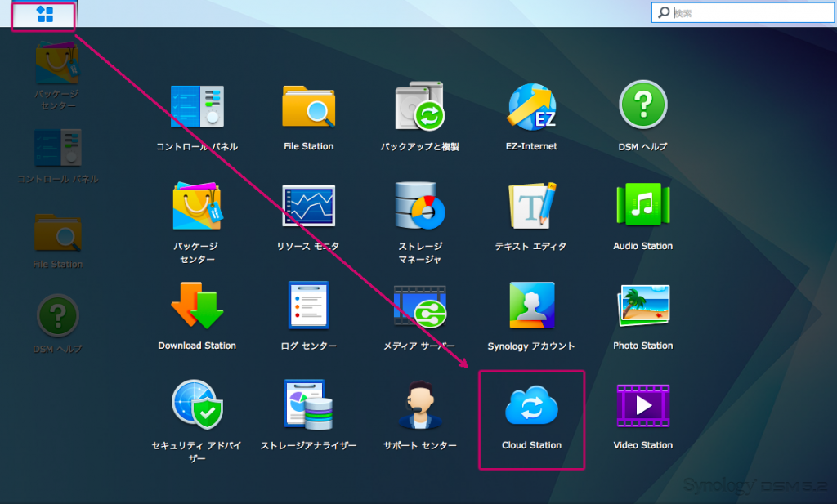
Task: Launch Video Station
Action: coord(642,406)
